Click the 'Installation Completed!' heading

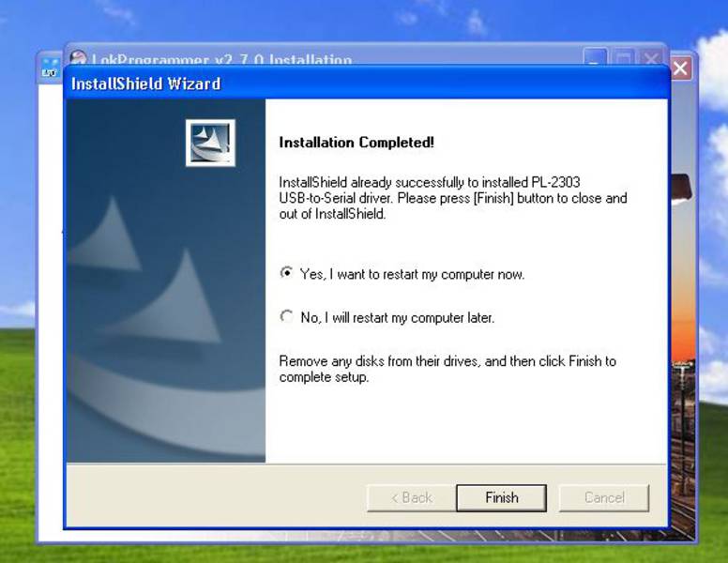click(356, 142)
